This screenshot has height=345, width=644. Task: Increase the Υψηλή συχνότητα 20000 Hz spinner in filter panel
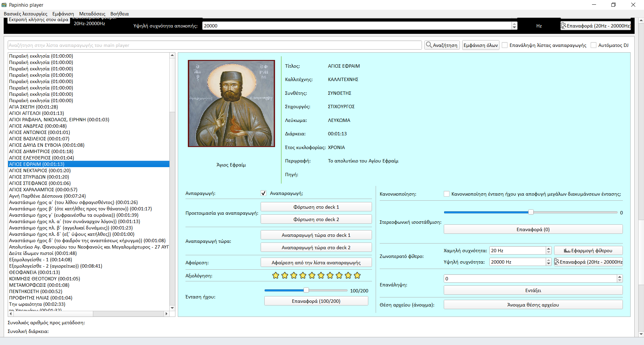point(548,260)
